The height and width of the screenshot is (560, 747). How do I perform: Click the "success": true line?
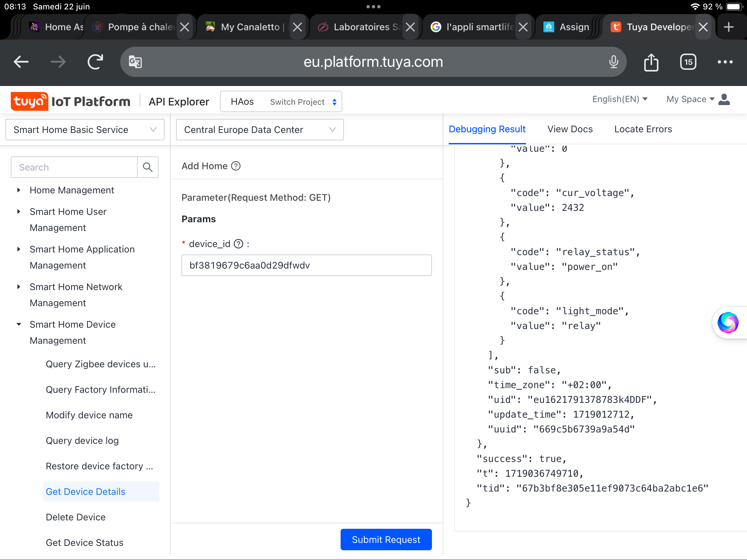tap(521, 459)
